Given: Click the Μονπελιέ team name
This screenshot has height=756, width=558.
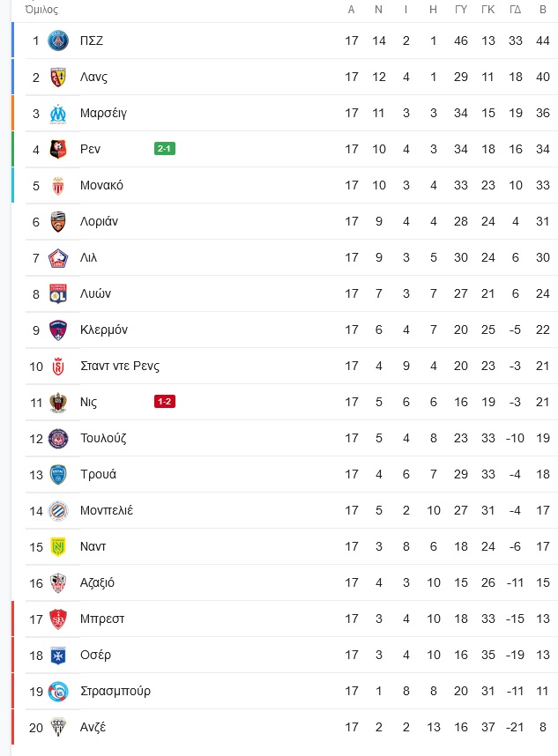Looking at the screenshot, I should pos(106,510).
